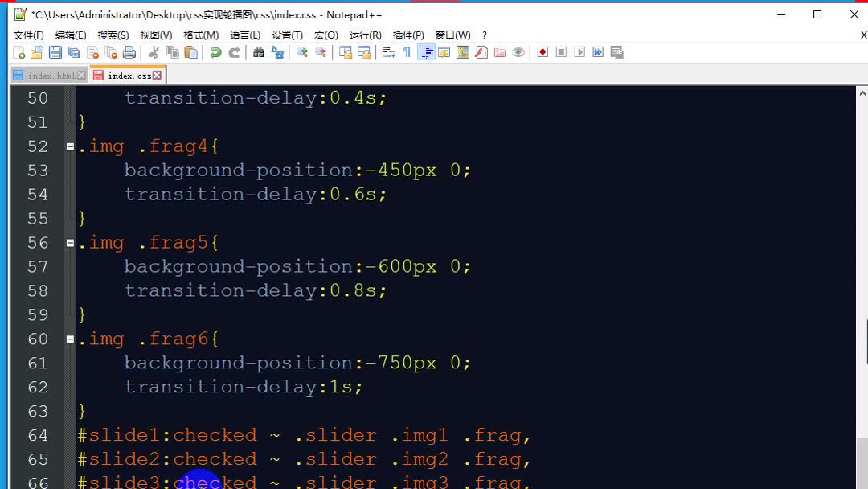Click the Print icon
The image size is (868, 489).
coord(129,52)
